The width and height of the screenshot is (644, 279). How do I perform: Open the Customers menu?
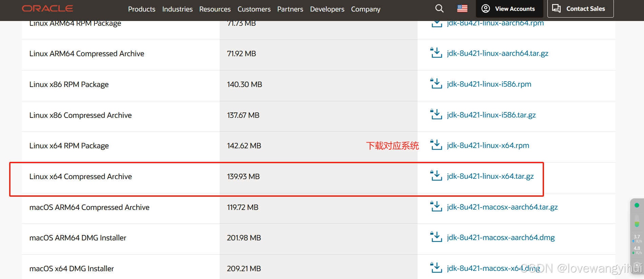click(254, 9)
